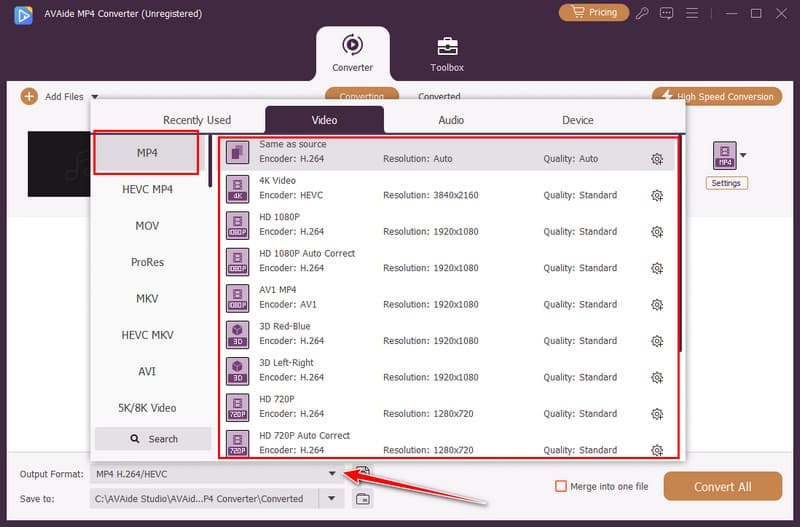Open gear settings for 3D Red-Blue preset
This screenshot has height=527, width=800.
click(657, 341)
